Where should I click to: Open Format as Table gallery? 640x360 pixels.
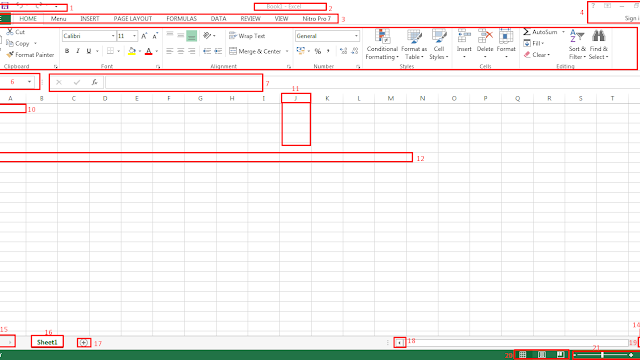pos(414,44)
